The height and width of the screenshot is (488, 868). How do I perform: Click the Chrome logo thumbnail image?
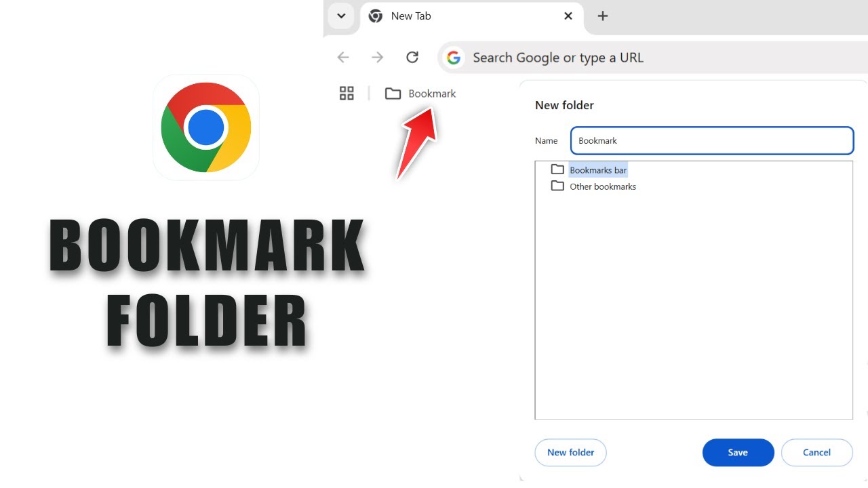[x=206, y=127]
